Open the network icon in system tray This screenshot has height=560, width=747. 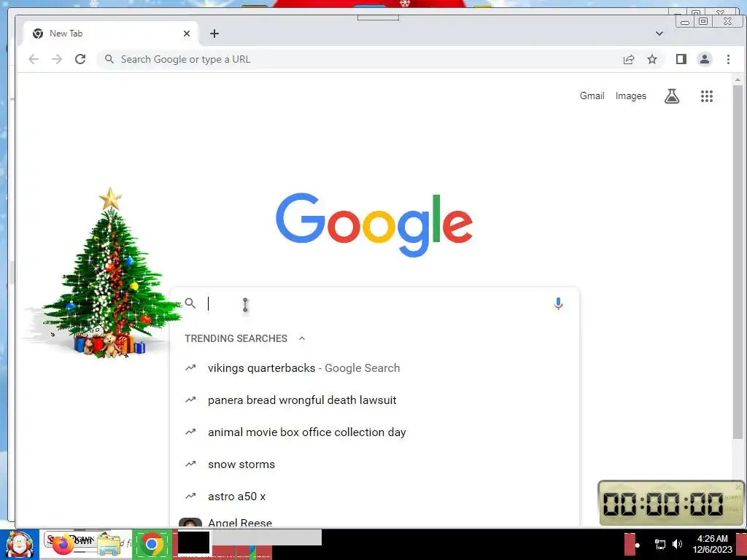pyautogui.click(x=659, y=544)
